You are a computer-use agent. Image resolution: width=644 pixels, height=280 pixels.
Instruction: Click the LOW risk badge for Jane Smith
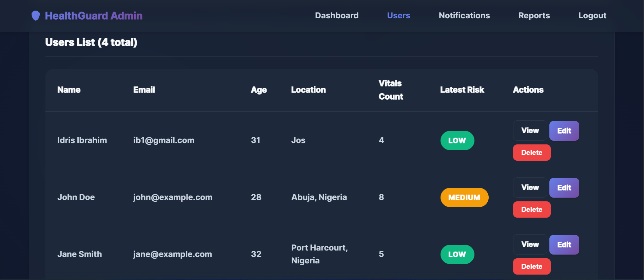click(457, 254)
